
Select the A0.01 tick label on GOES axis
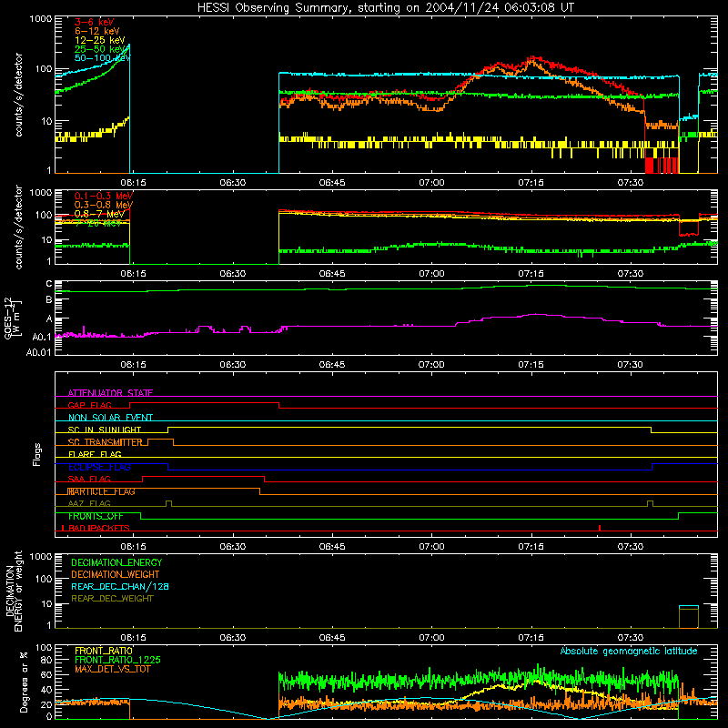39,352
